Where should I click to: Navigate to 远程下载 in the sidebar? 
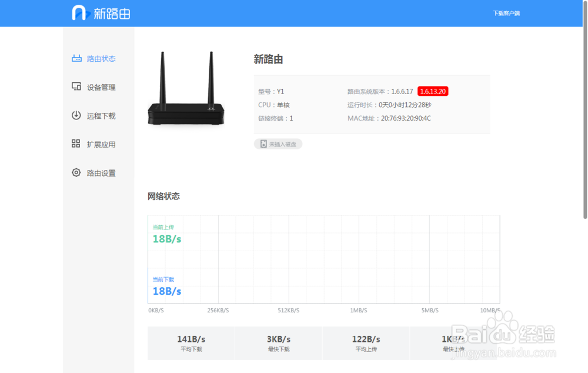click(x=100, y=115)
